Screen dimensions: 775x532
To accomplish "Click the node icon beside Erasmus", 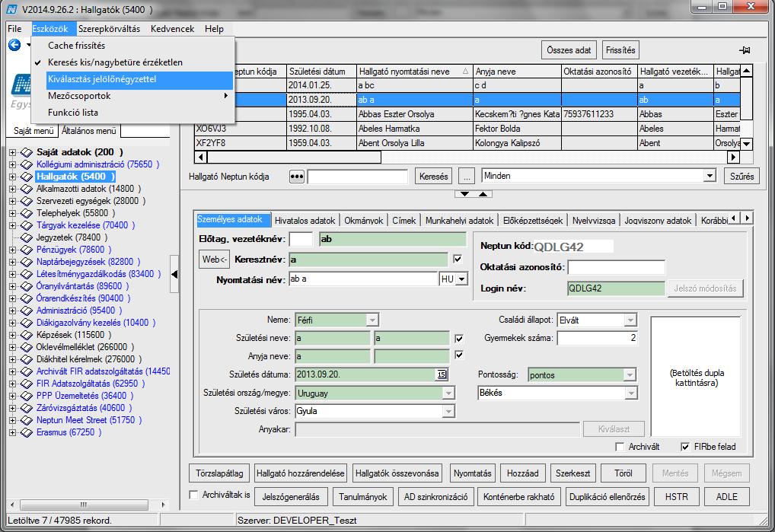I will (27, 432).
